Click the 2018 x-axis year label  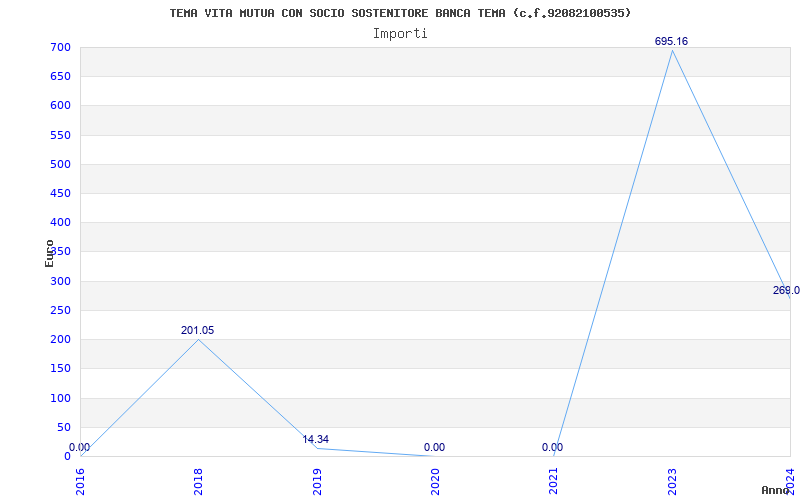198,482
